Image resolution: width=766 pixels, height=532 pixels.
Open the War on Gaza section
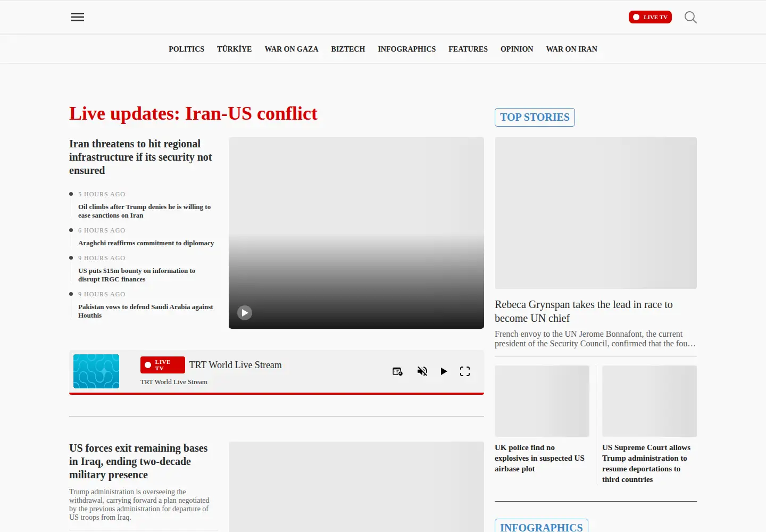click(292, 49)
